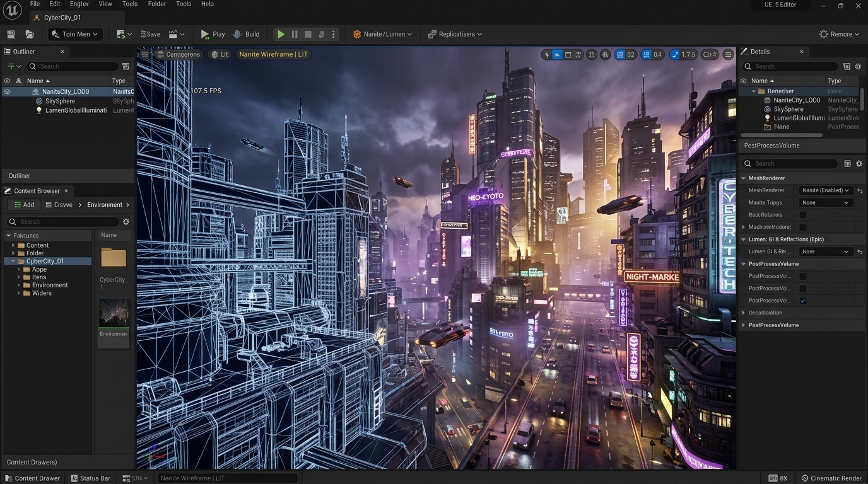Click the Save button in toolbar
Image resolution: width=868 pixels, height=484 pixels.
point(150,34)
